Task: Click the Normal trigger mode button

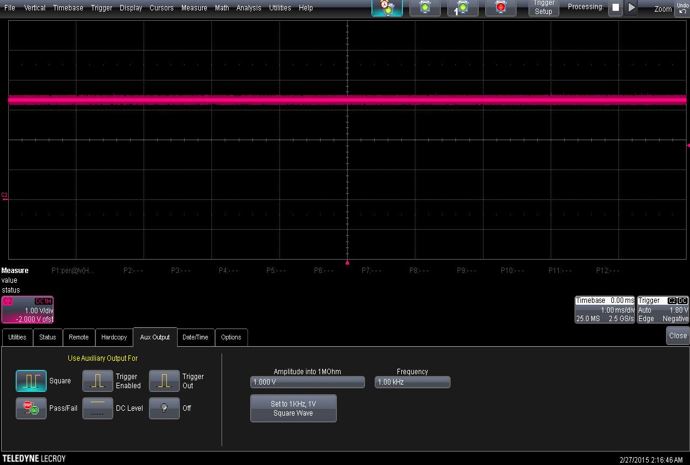Action: tap(427, 8)
